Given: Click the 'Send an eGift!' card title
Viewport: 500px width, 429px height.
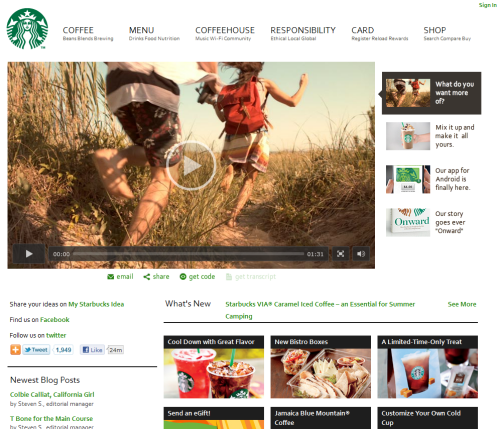Looking at the screenshot, I should click(x=189, y=413).
